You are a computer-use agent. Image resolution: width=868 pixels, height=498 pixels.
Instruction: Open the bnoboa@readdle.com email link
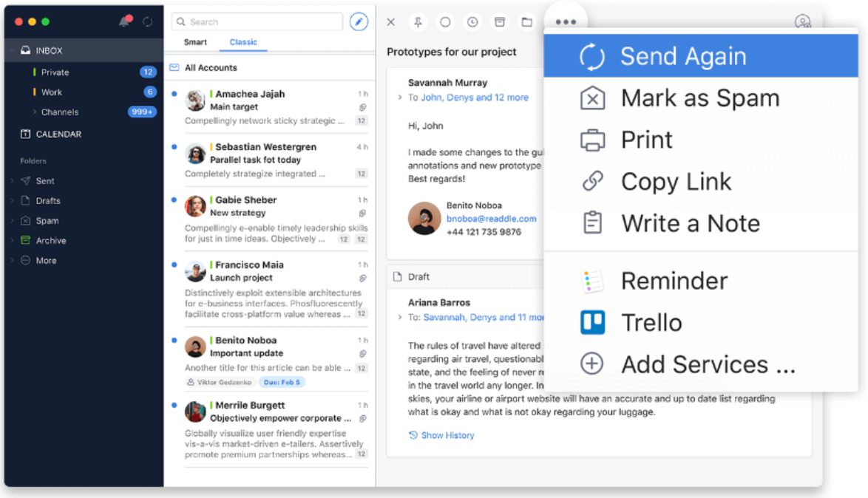tap(491, 219)
